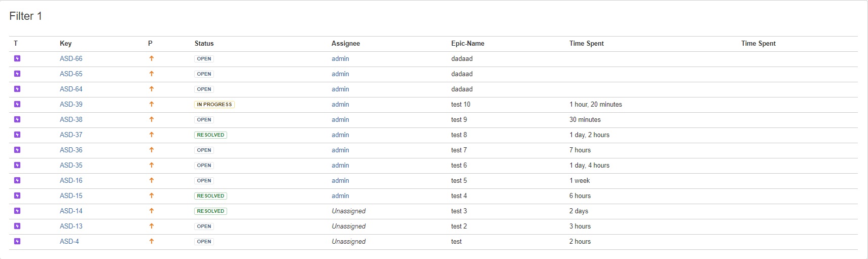Image resolution: width=868 pixels, height=259 pixels.
Task: Sort by the Assignee column header
Action: click(345, 43)
